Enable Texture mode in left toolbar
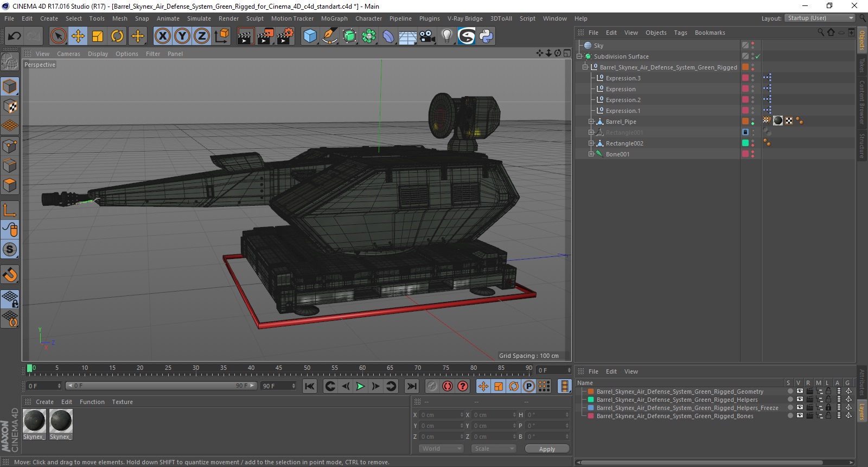The height and width of the screenshot is (467, 868). (10, 106)
